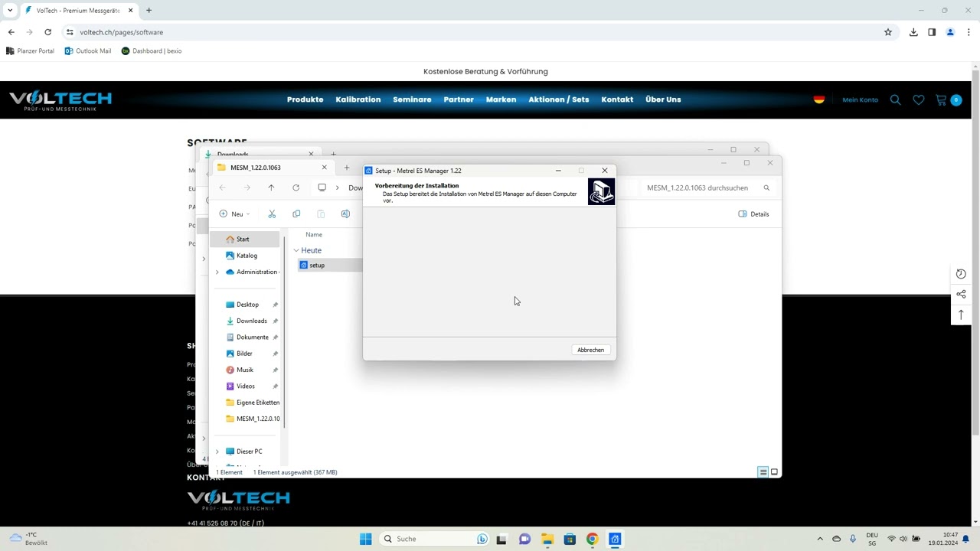The image size is (980, 551).
Task: Select the setup file in Explorer
Action: pos(317,265)
